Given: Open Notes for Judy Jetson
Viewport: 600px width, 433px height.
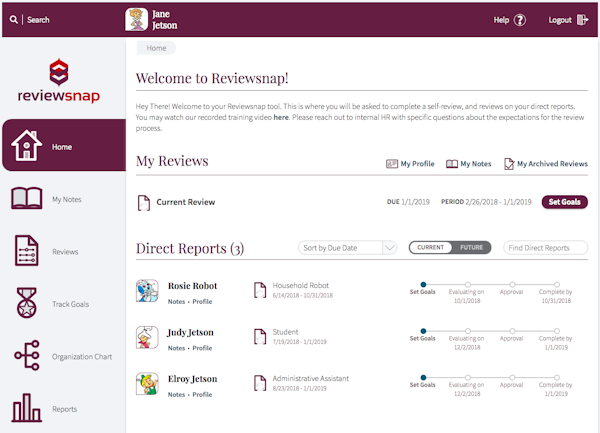Looking at the screenshot, I should [x=176, y=348].
